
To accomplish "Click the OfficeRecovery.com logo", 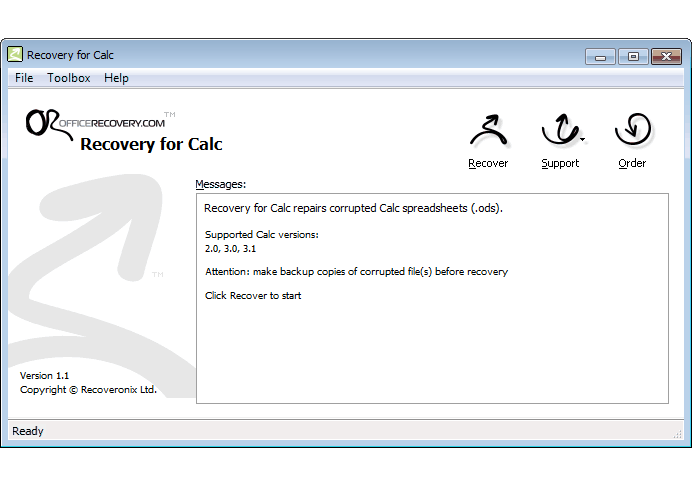I will 101,123.
